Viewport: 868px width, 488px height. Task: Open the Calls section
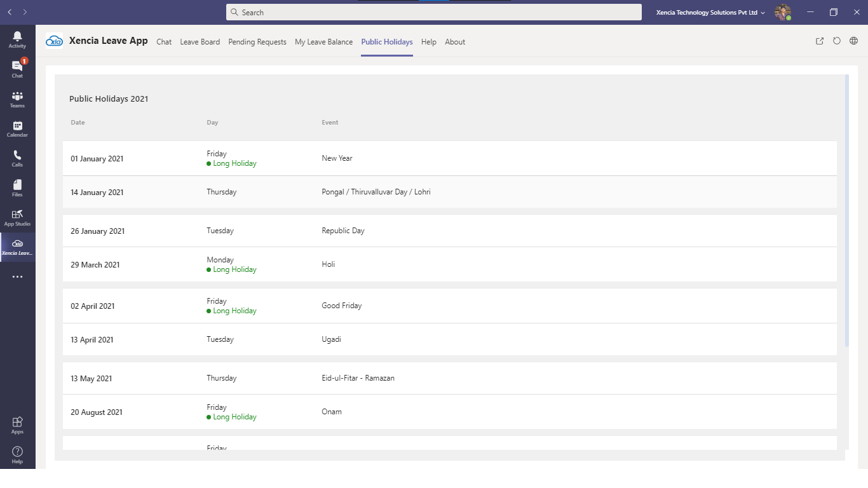click(x=17, y=158)
